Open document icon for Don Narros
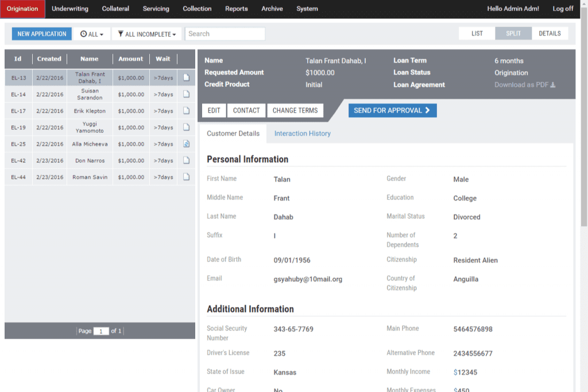This screenshot has height=392, width=588. pos(186,160)
